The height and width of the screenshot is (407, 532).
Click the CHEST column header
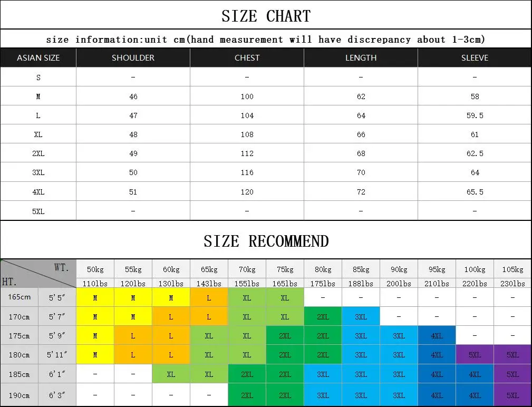[x=247, y=57]
